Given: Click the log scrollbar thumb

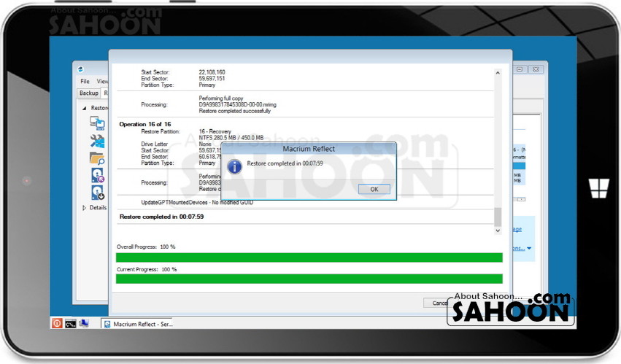Looking at the screenshot, I should coord(498,217).
